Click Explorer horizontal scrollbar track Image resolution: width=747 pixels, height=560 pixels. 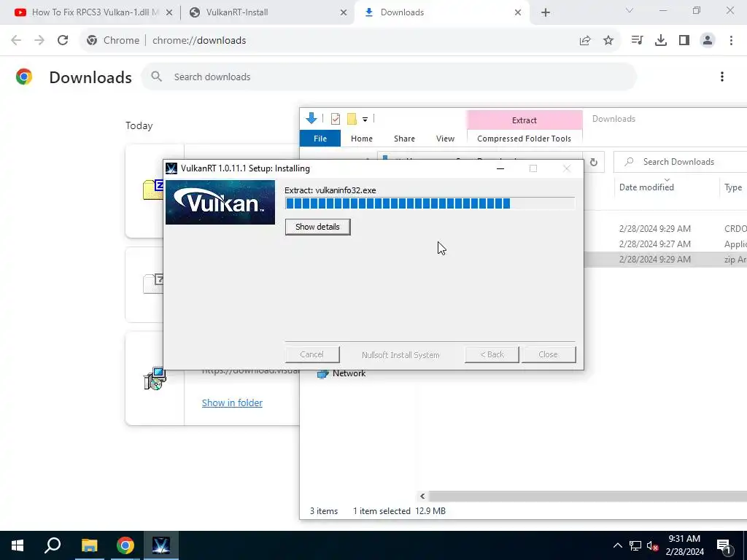(587, 496)
